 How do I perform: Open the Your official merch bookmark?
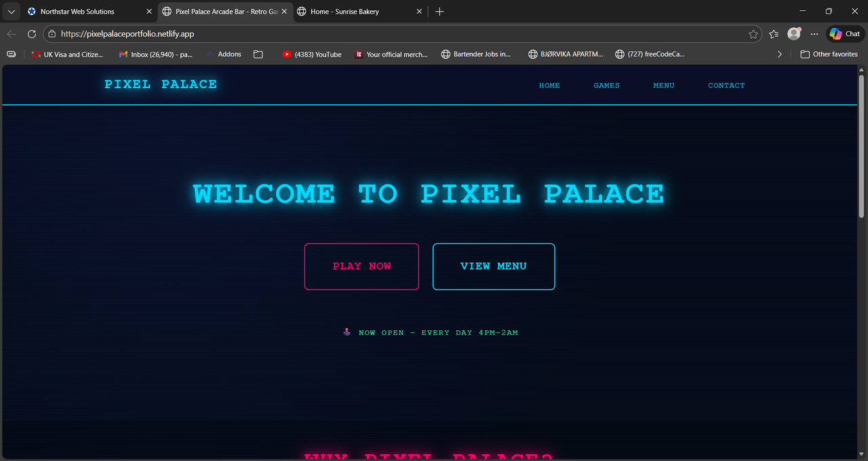point(391,54)
